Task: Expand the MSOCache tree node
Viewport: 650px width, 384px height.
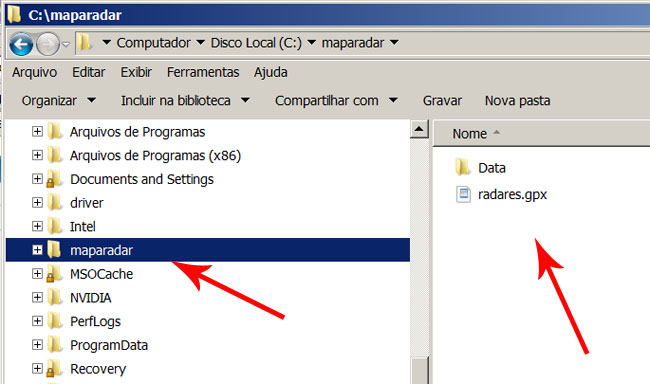Action: coord(37,273)
